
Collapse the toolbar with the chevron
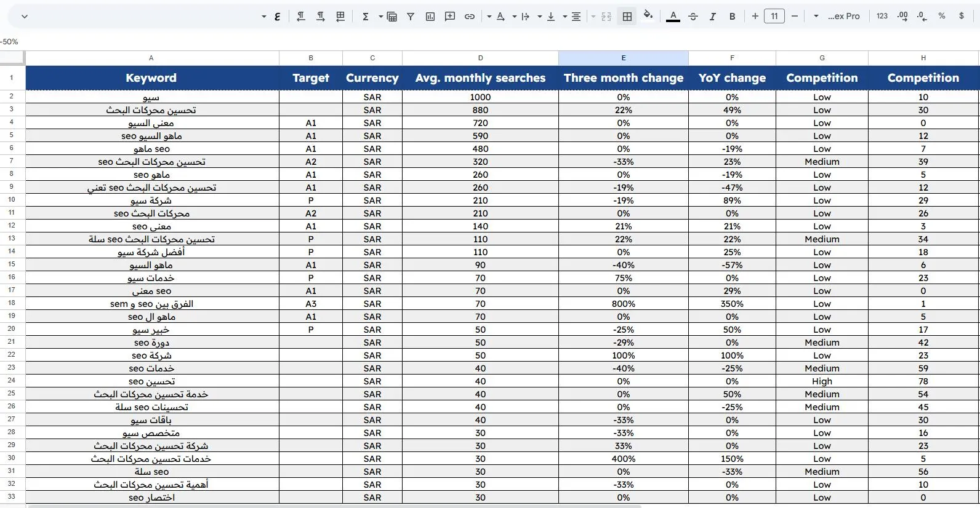point(25,17)
